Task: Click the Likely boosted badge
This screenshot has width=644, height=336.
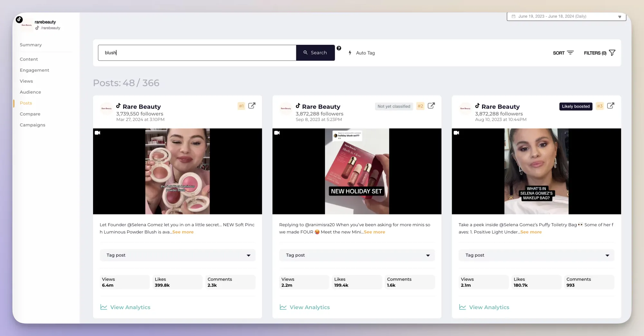Action: [576, 106]
